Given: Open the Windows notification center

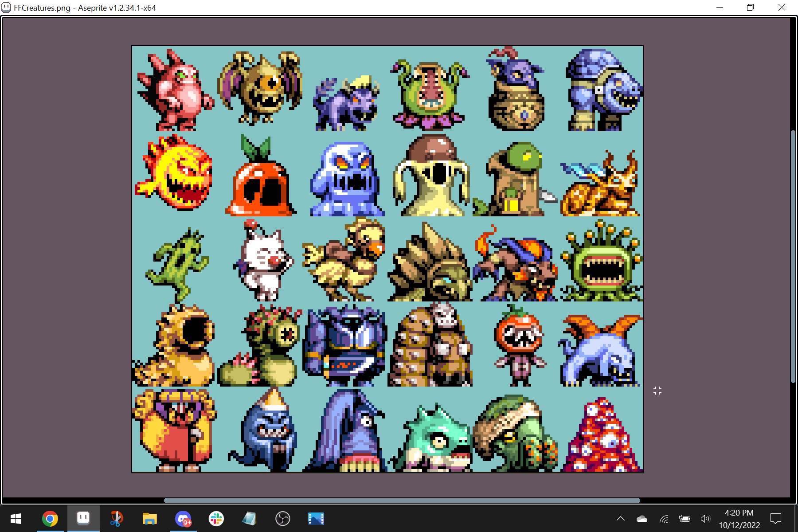Looking at the screenshot, I should point(776,519).
